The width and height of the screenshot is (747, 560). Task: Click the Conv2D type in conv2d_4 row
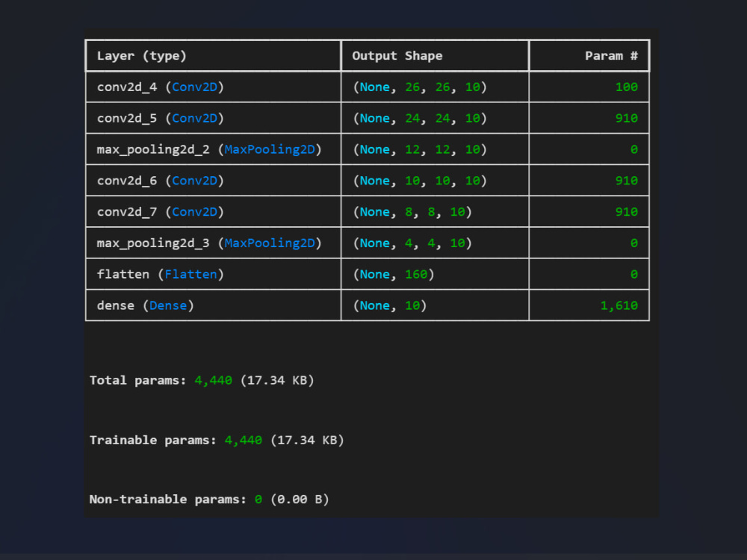(194, 87)
